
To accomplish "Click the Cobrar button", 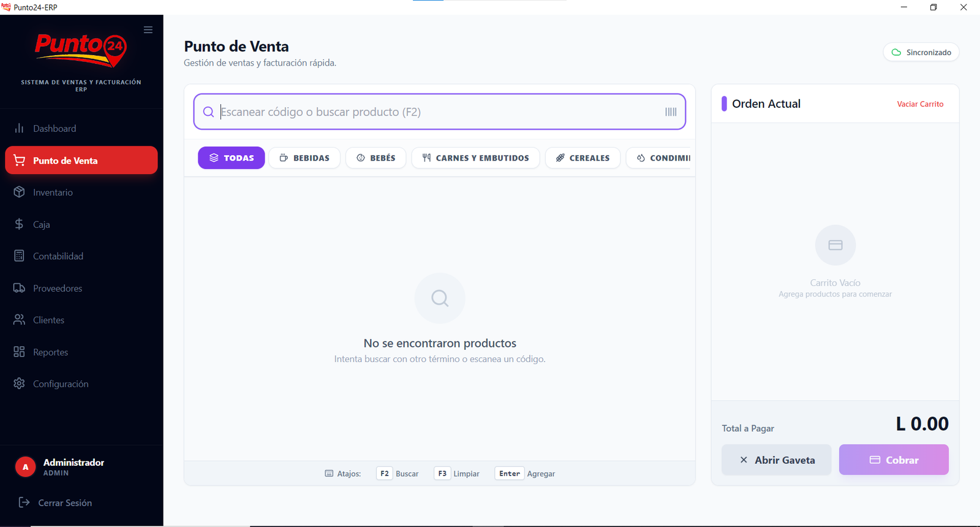I will click(894, 460).
